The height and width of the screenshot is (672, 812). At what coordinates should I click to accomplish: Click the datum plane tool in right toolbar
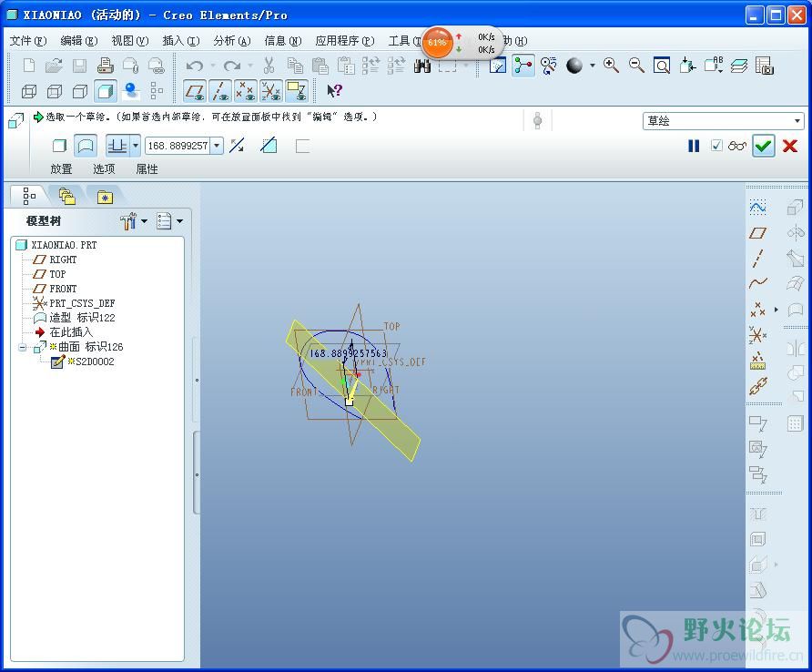pyautogui.click(x=757, y=233)
